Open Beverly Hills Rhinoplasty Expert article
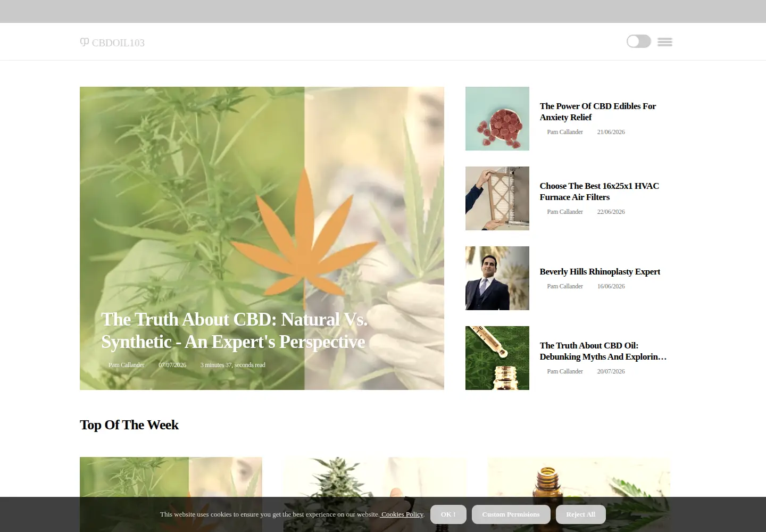Image resolution: width=766 pixels, height=532 pixels. click(x=600, y=271)
